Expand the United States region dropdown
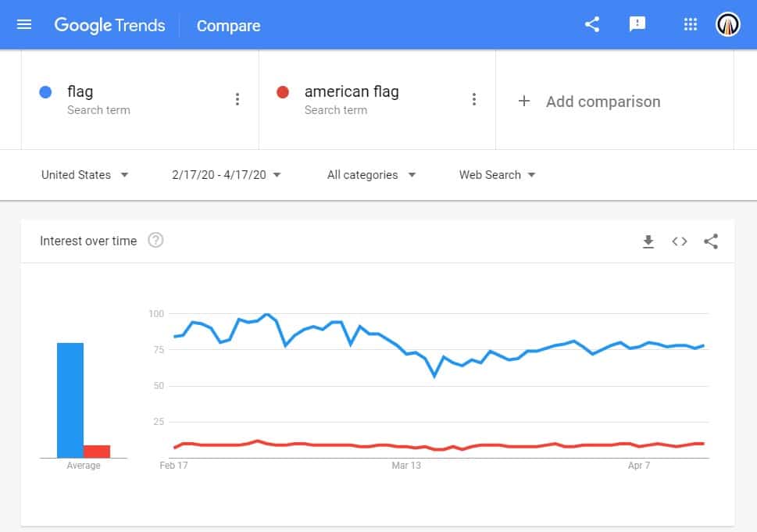Image resolution: width=757 pixels, height=532 pixels. 85,175
